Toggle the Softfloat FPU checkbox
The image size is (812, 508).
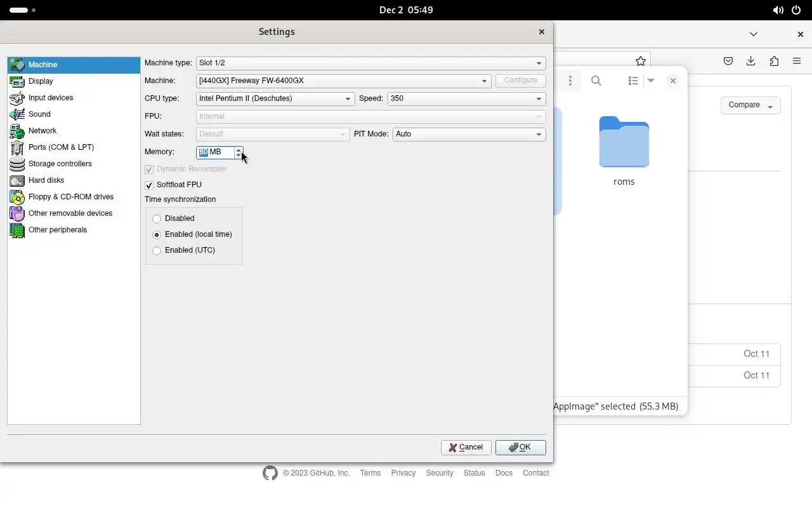pos(149,185)
